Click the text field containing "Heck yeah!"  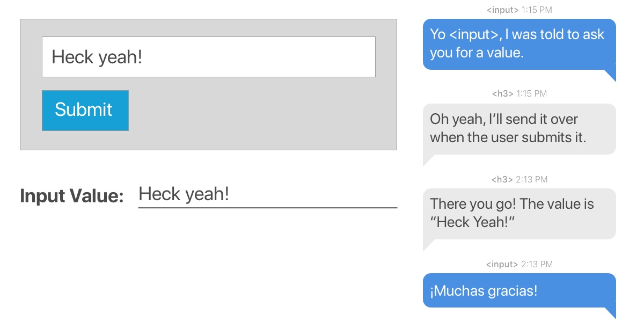208,57
